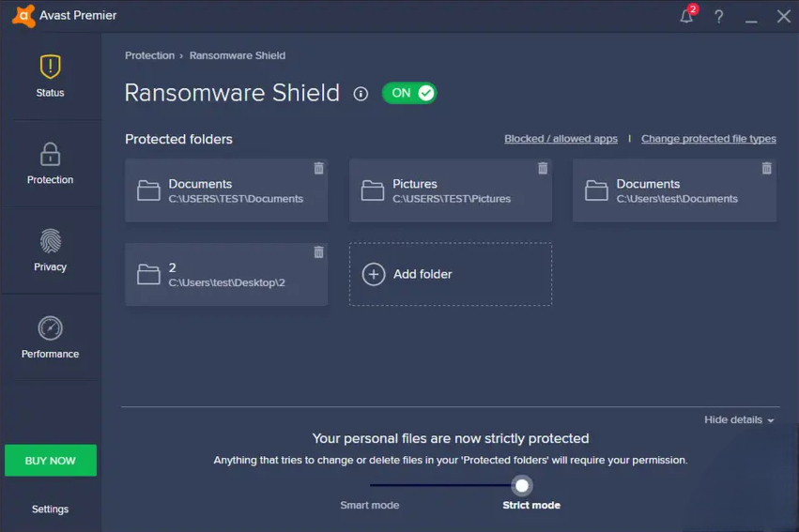Click the Avast logo icon
The width and height of the screenshot is (799, 532).
click(23, 16)
